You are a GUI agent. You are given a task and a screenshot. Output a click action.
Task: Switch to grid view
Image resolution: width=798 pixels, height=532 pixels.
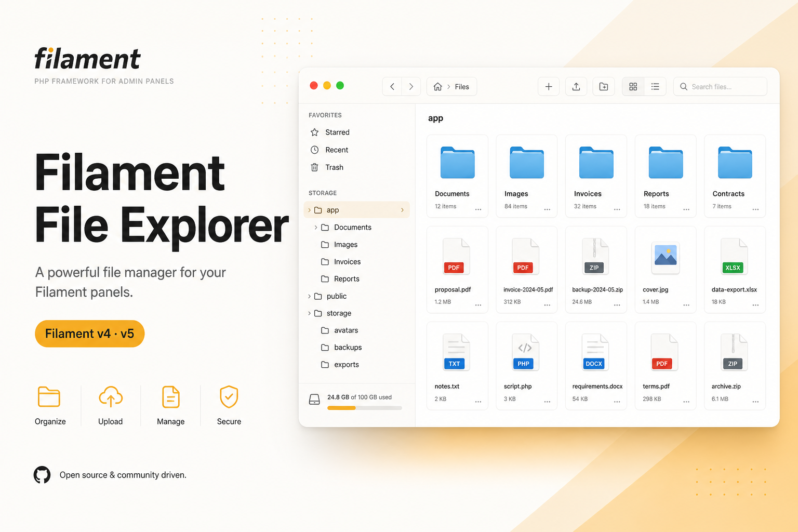[633, 87]
